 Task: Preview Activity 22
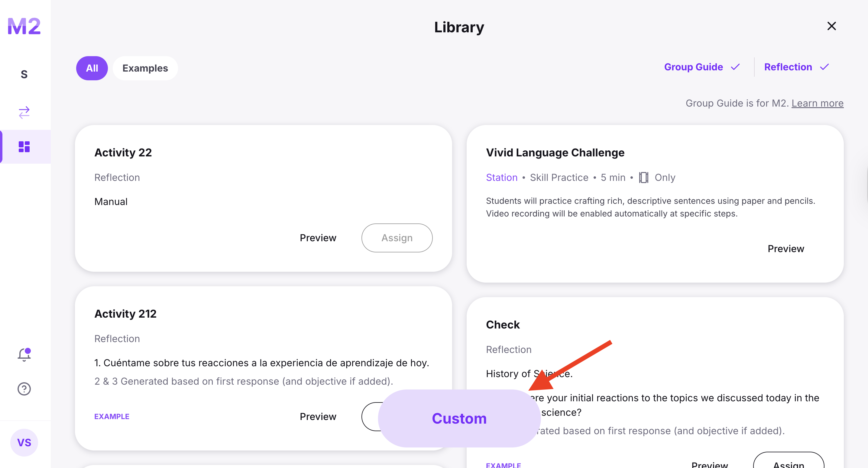point(318,238)
